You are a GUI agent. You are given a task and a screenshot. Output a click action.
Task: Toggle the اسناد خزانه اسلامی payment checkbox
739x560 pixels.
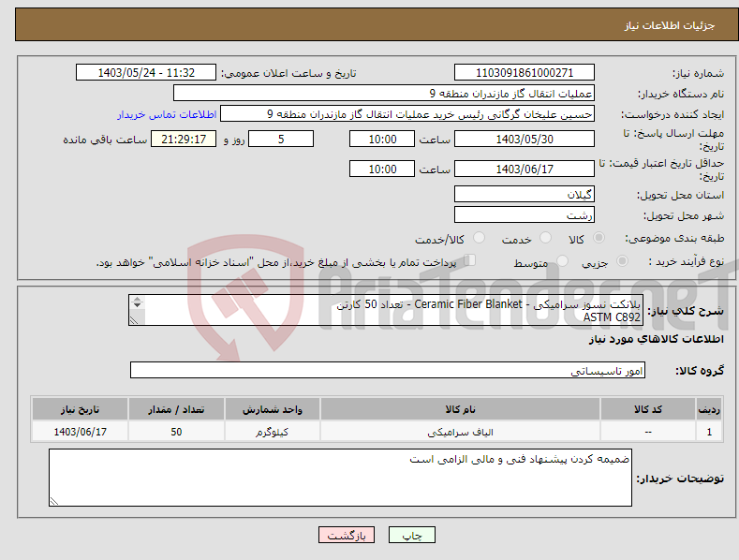tap(470, 259)
